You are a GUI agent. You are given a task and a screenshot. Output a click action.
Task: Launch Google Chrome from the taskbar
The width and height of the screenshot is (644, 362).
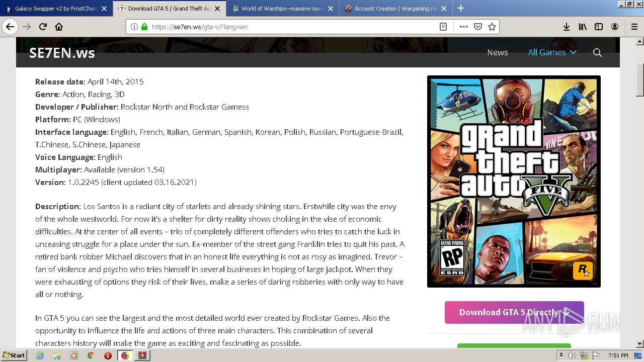pyautogui.click(x=91, y=355)
